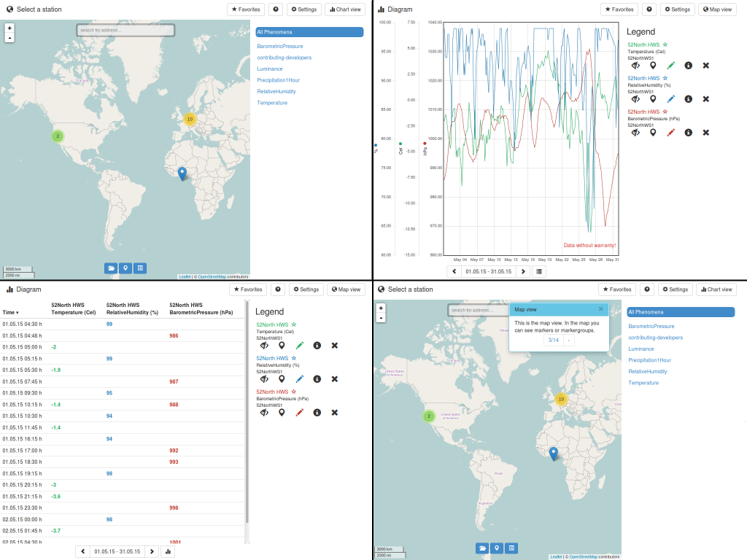The height and width of the screenshot is (560, 747).
Task: Select All Phenomena in upper map panel
Action: click(x=309, y=32)
